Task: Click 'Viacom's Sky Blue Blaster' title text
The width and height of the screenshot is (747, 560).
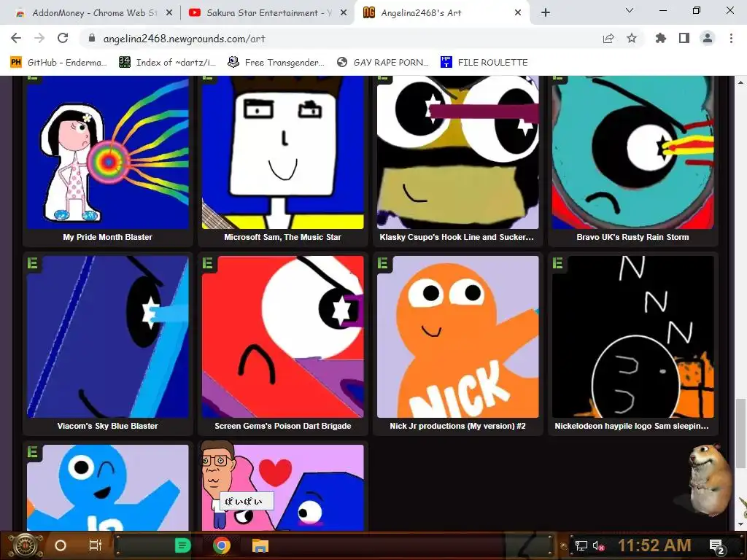Action: (x=108, y=426)
